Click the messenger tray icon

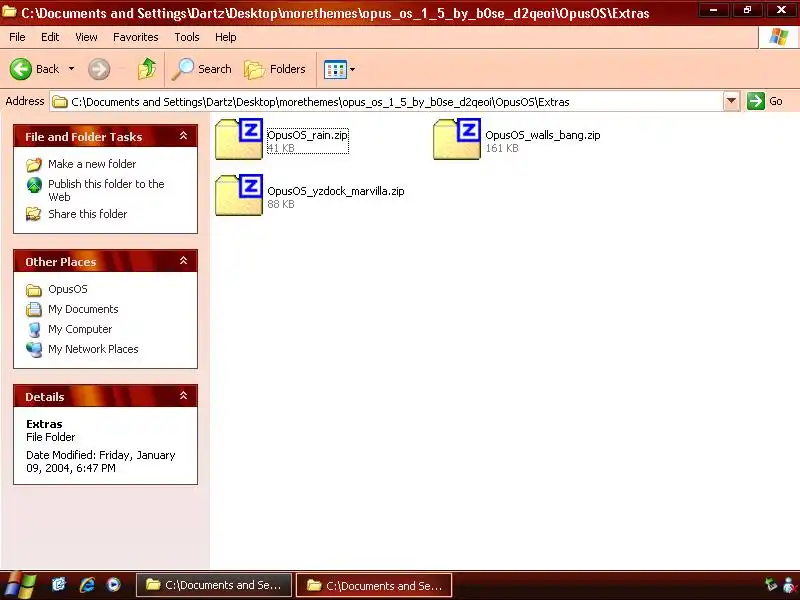790,586
